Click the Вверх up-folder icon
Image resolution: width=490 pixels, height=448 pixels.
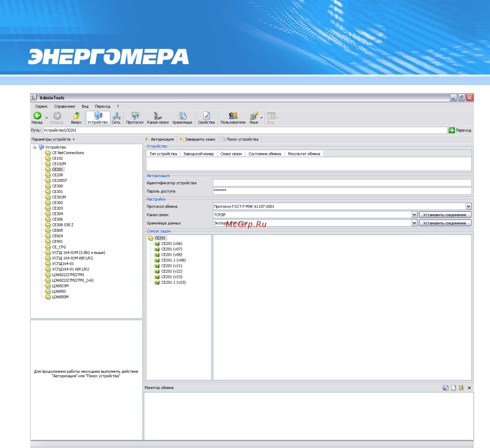76,116
